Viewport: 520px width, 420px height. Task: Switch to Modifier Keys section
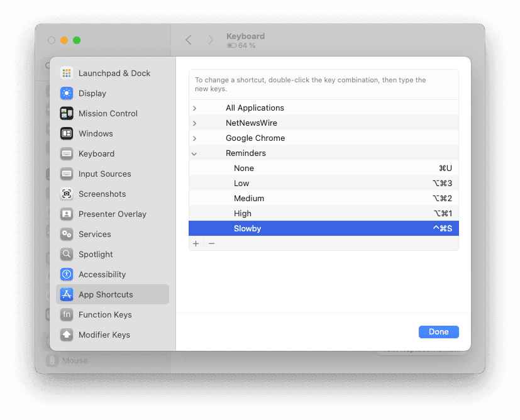point(104,334)
